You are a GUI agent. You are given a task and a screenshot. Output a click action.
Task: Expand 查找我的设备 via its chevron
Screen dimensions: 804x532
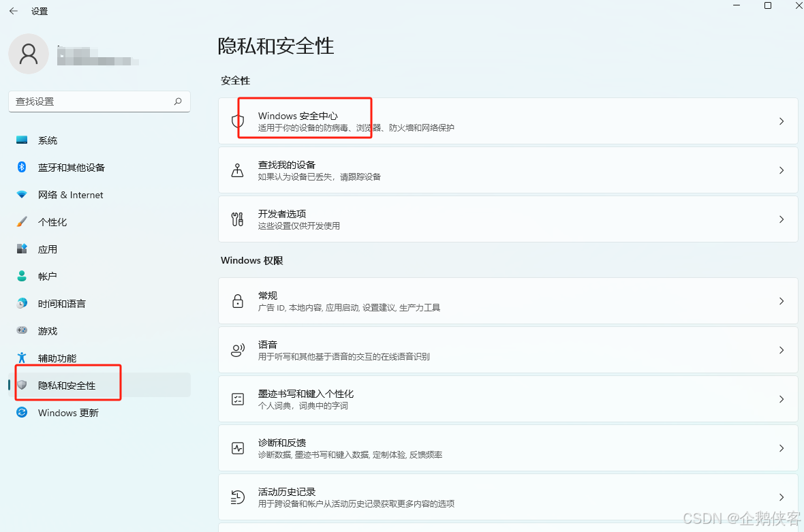click(782, 170)
